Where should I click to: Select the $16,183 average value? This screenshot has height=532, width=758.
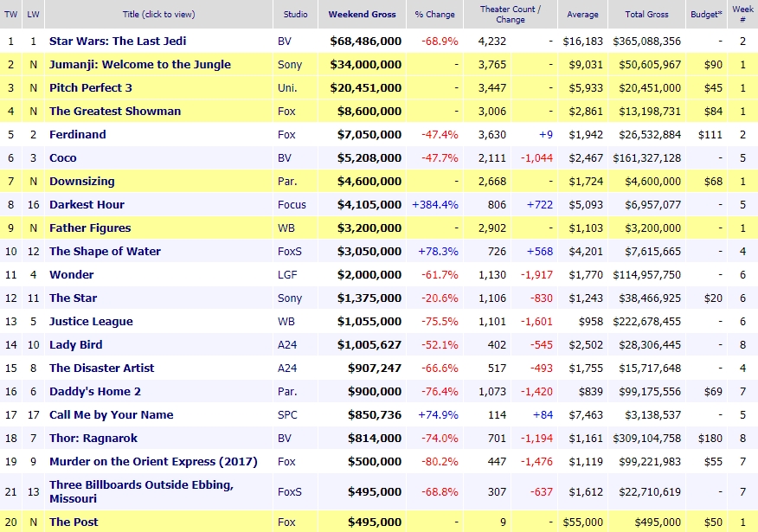click(583, 41)
